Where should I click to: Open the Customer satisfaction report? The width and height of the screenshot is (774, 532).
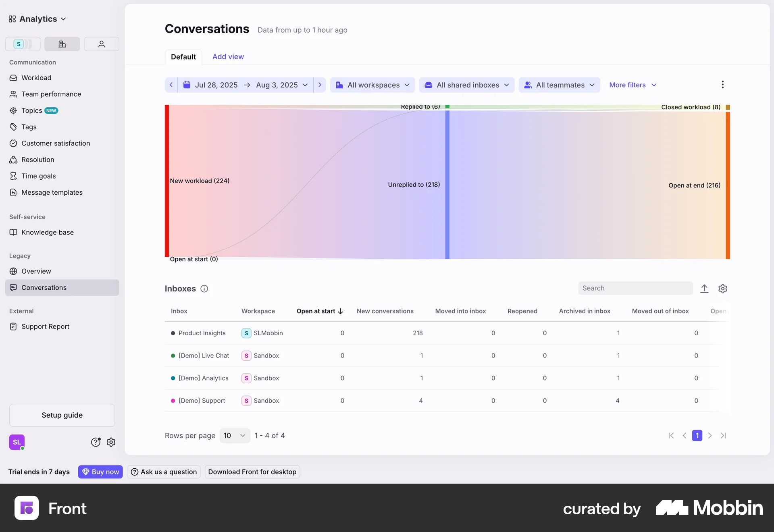[55, 143]
